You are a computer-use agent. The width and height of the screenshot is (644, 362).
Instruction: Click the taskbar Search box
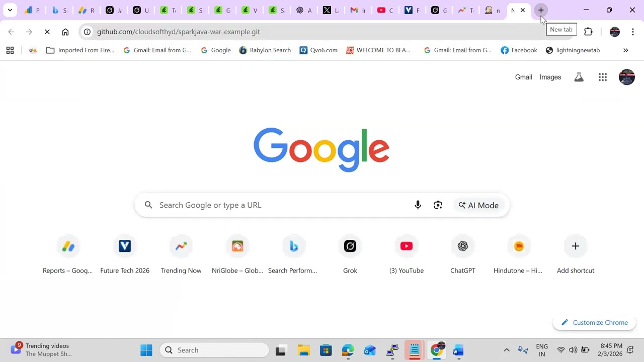point(214,350)
